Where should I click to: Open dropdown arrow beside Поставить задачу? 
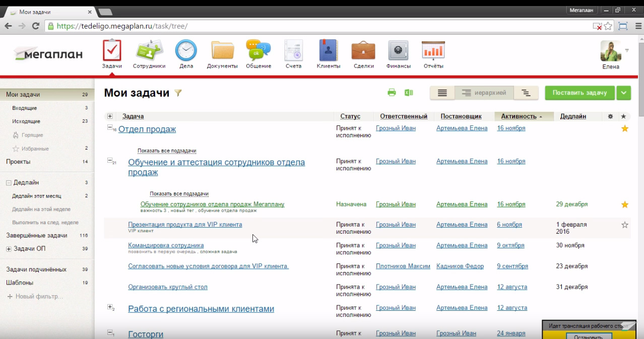point(624,93)
